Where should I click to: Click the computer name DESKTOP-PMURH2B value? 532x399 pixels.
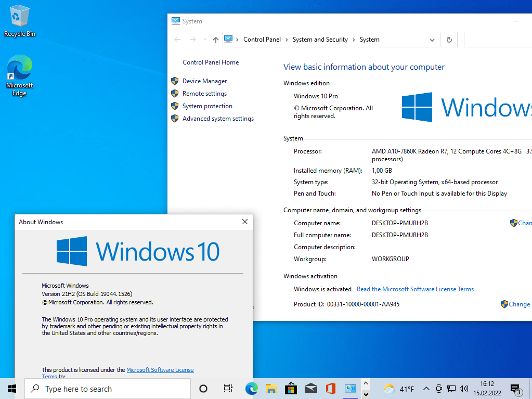click(400, 223)
